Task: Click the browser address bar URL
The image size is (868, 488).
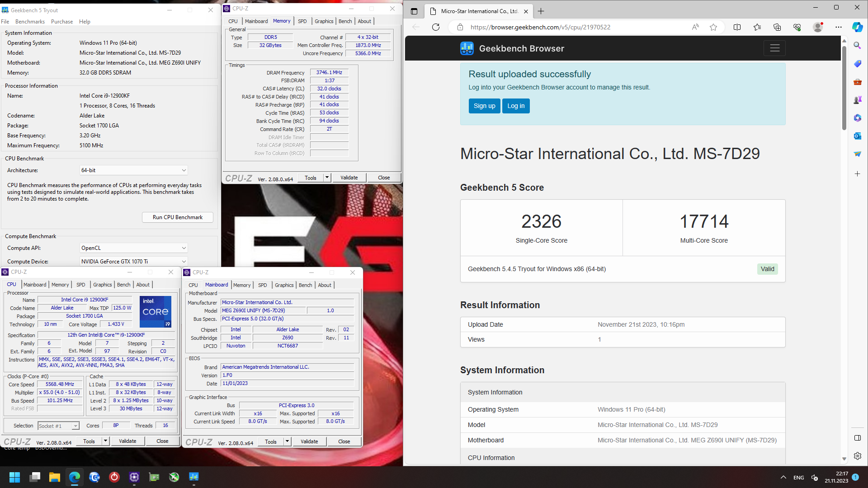Action: [540, 27]
